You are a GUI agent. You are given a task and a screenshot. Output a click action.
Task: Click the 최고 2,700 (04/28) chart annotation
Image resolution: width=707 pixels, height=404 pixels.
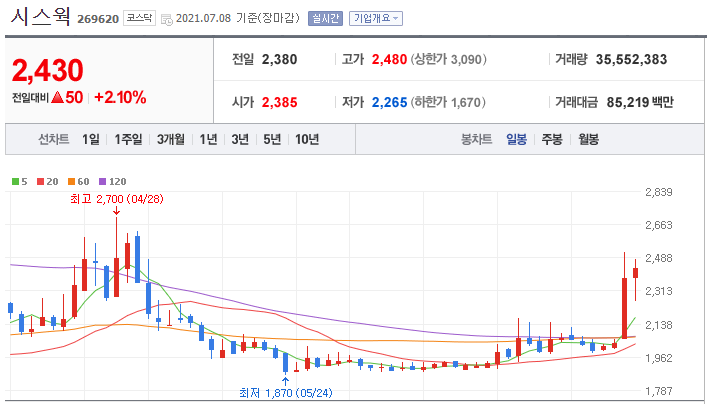117,199
